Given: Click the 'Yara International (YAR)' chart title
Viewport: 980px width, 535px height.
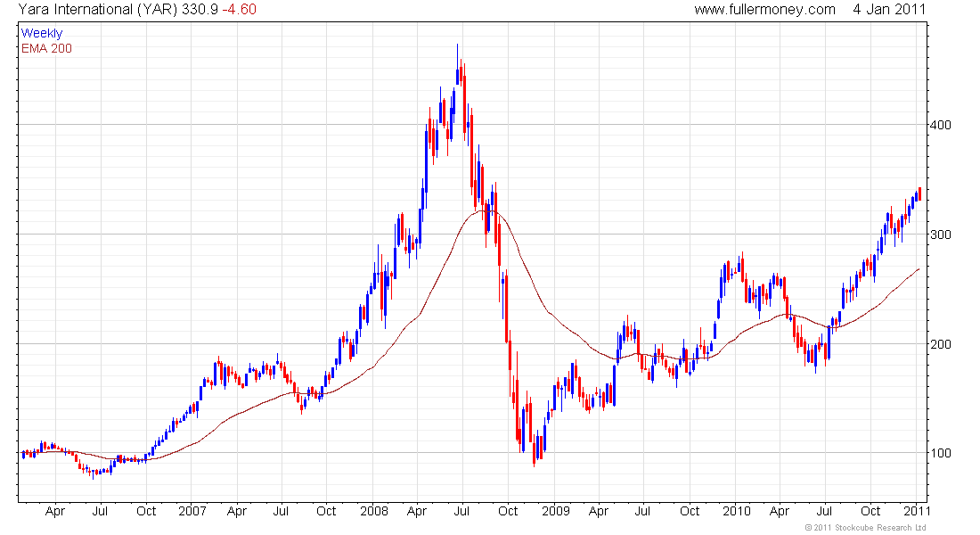Looking at the screenshot, I should click(x=98, y=10).
